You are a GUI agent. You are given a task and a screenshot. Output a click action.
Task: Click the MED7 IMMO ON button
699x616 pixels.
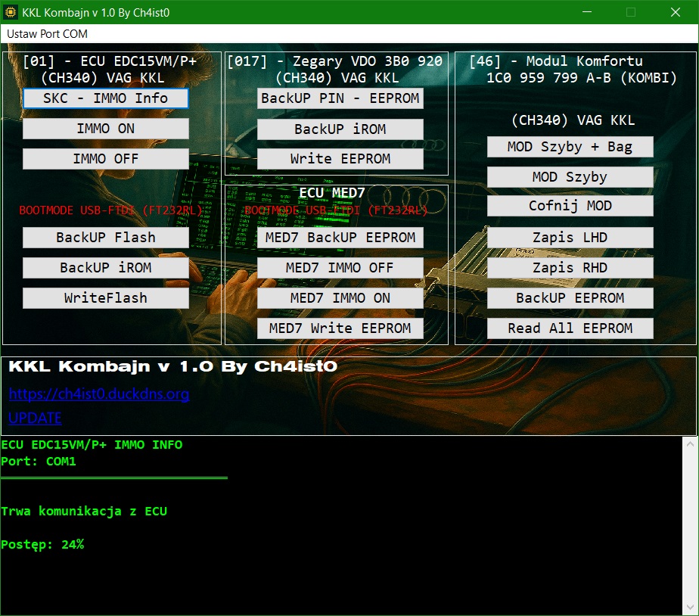pyautogui.click(x=340, y=298)
